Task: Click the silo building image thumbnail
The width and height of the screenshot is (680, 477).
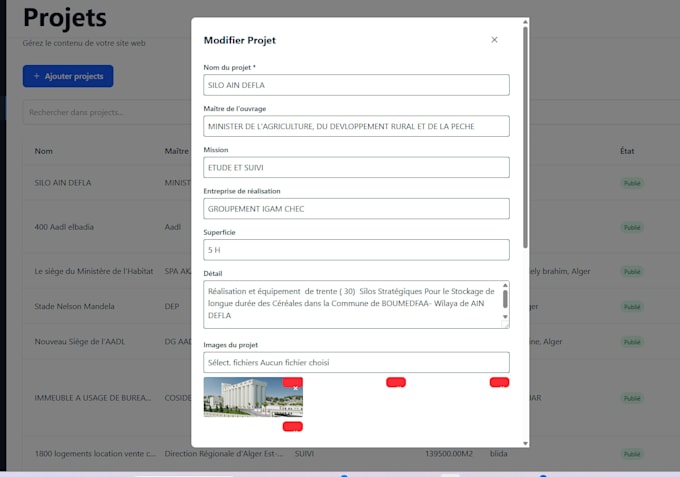Action: (253, 397)
